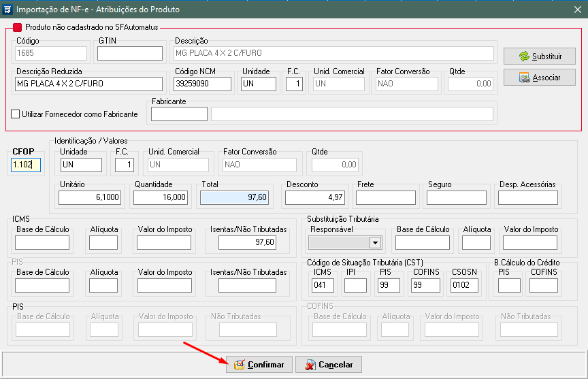Click the Substituir green arrows icon
The image size is (588, 379).
523,56
